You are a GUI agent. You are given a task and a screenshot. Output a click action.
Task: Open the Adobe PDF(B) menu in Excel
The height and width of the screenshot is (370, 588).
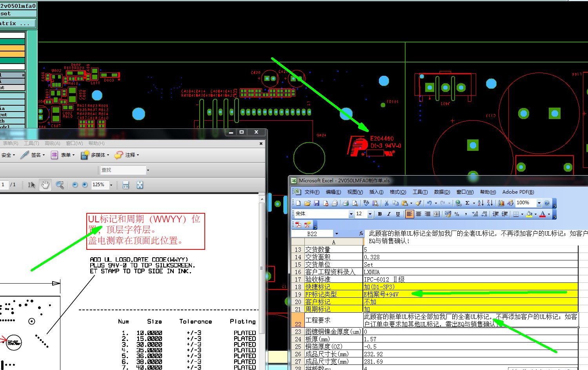tap(518, 192)
